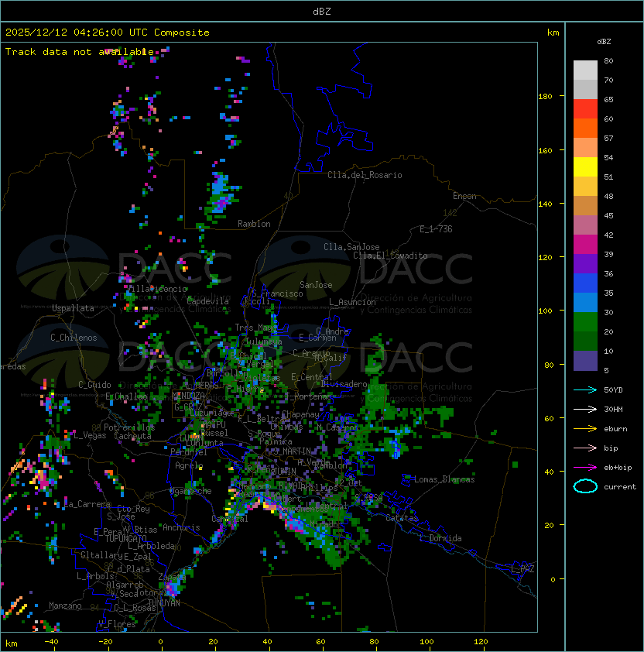Screen dimensions: 644x652
Task: Click the 'Manzano' map label
Action: tap(65, 606)
